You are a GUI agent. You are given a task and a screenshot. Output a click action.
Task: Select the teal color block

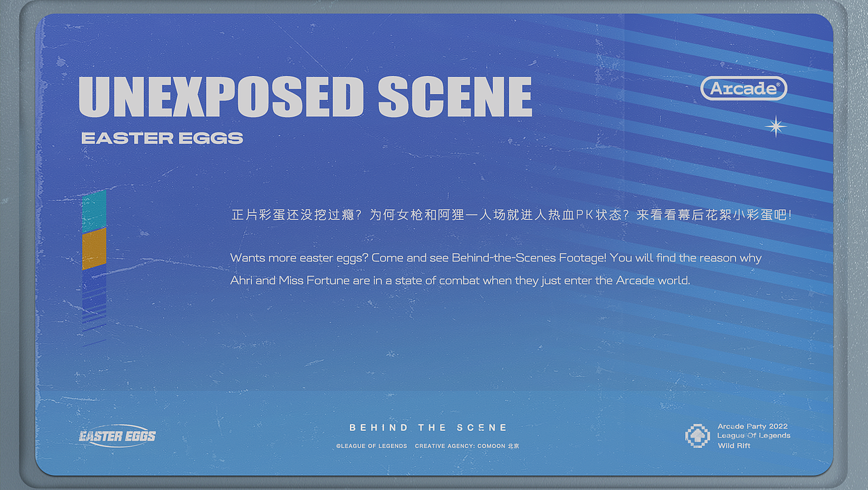pyautogui.click(x=94, y=211)
